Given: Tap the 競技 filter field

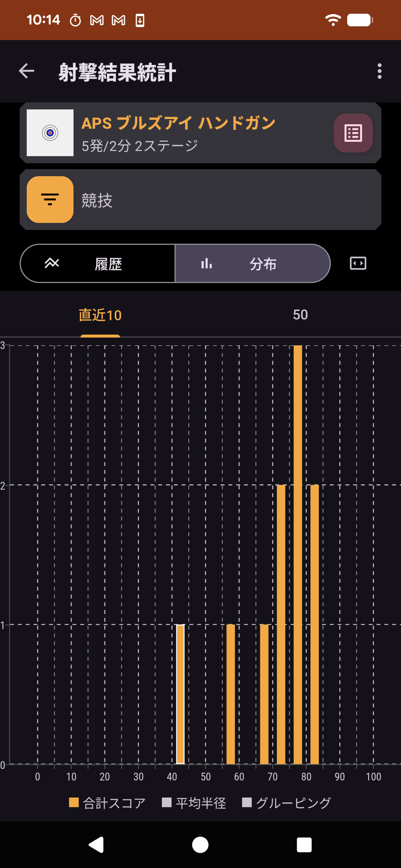Looking at the screenshot, I should [200, 200].
